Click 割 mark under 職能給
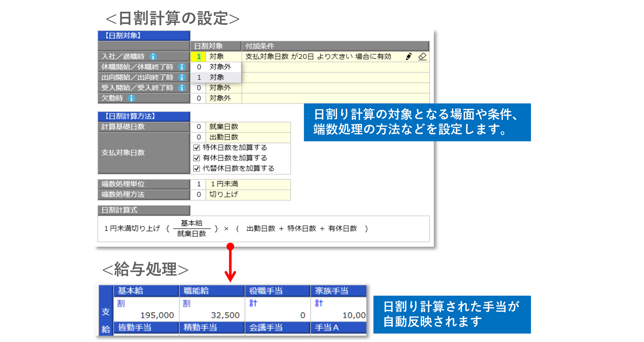The width and height of the screenshot is (644, 342). pyautogui.click(x=187, y=304)
